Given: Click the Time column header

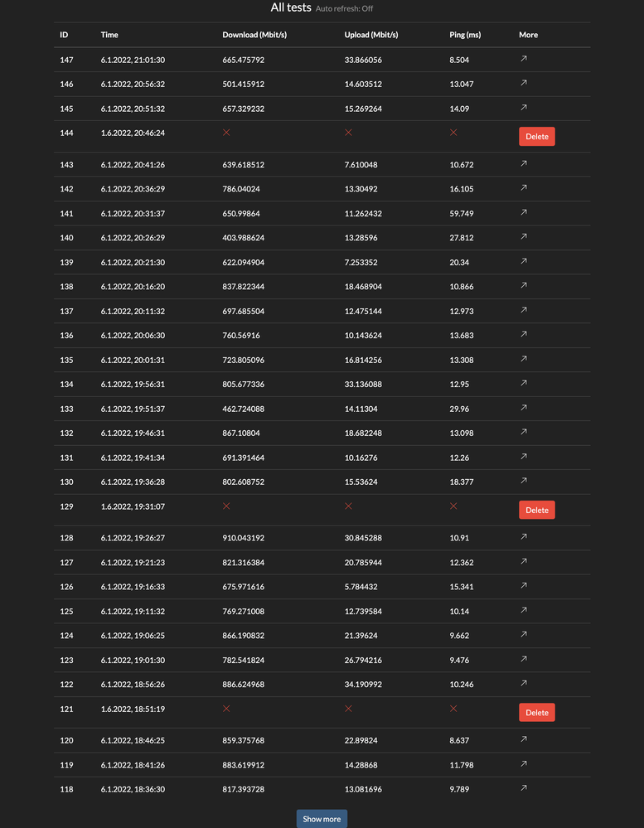Looking at the screenshot, I should click(x=109, y=35).
